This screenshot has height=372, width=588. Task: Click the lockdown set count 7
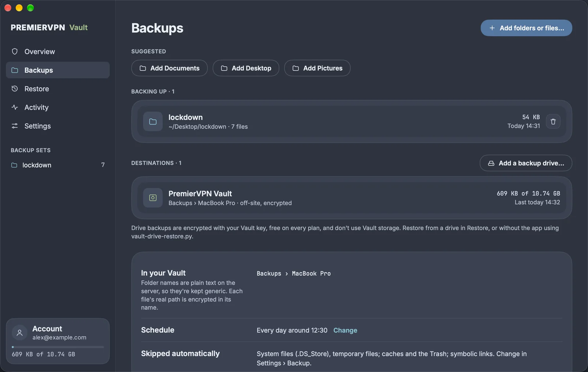tap(103, 165)
